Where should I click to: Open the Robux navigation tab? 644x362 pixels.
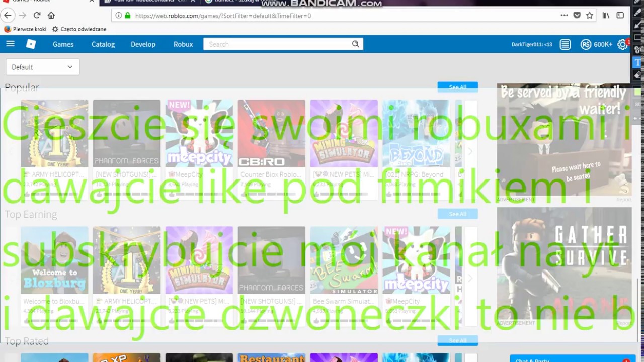[x=183, y=44]
